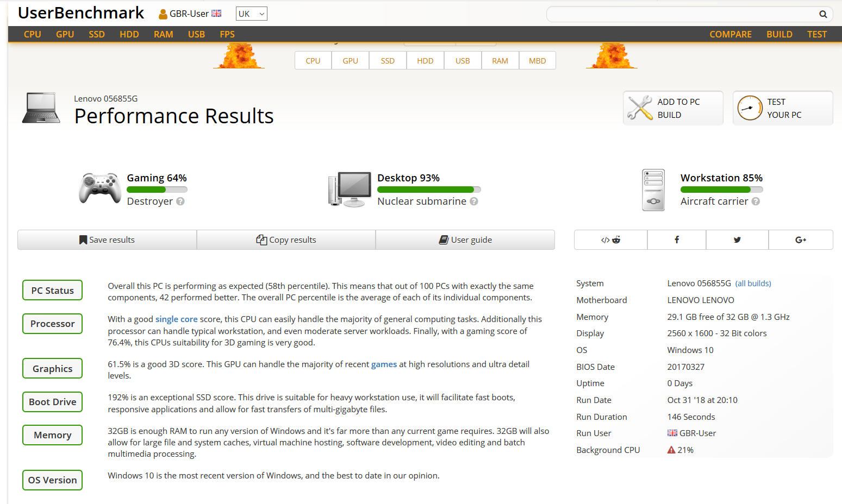Share results on Twitter

(737, 240)
